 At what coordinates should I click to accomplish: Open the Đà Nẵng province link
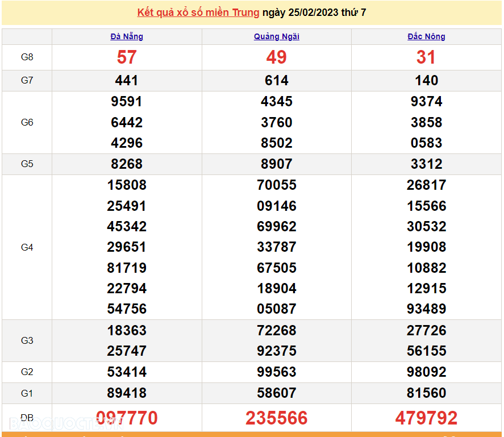127,36
